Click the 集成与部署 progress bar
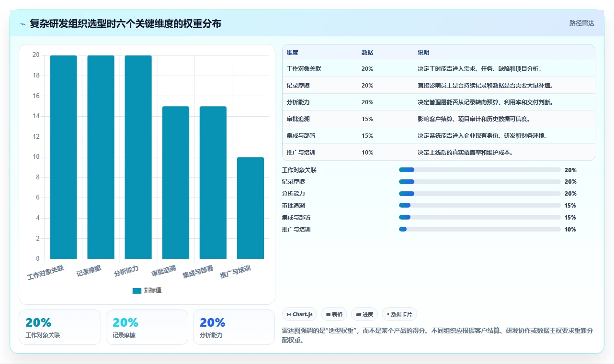614x364 pixels. [480, 218]
